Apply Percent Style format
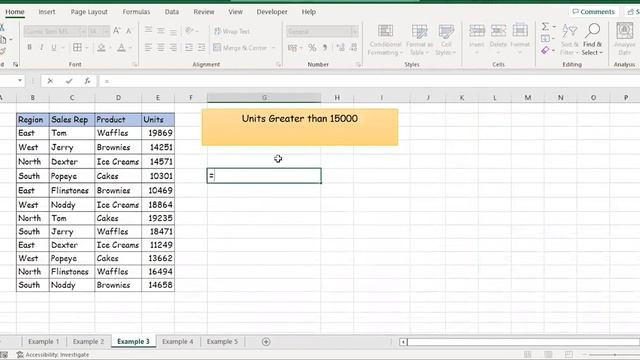Screen dimensions: 640x360 (x=312, y=48)
